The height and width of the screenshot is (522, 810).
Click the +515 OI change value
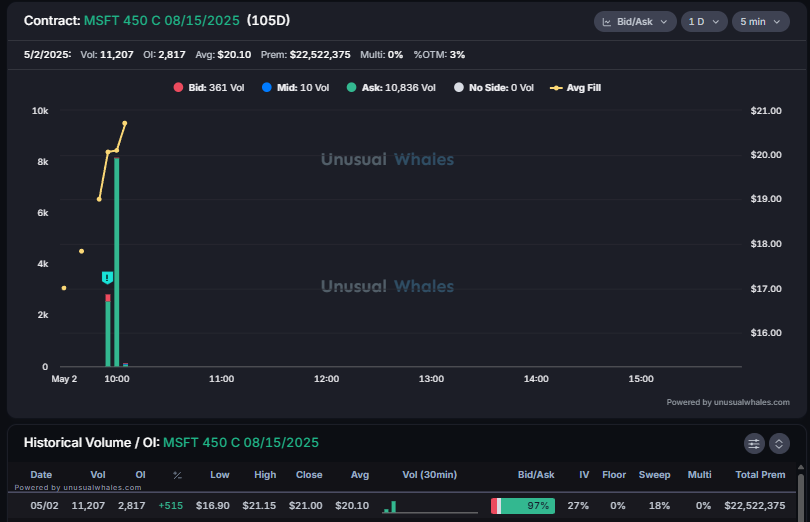point(170,505)
